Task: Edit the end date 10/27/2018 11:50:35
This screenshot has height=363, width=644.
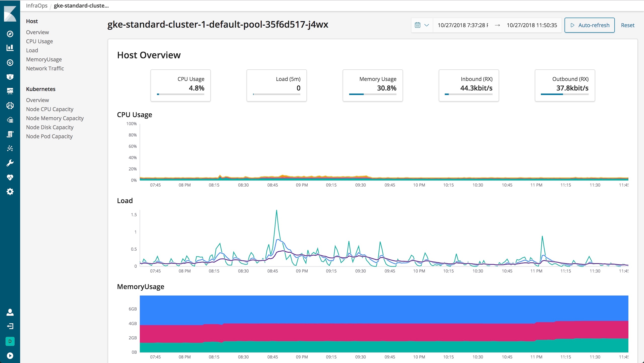Action: pyautogui.click(x=532, y=25)
